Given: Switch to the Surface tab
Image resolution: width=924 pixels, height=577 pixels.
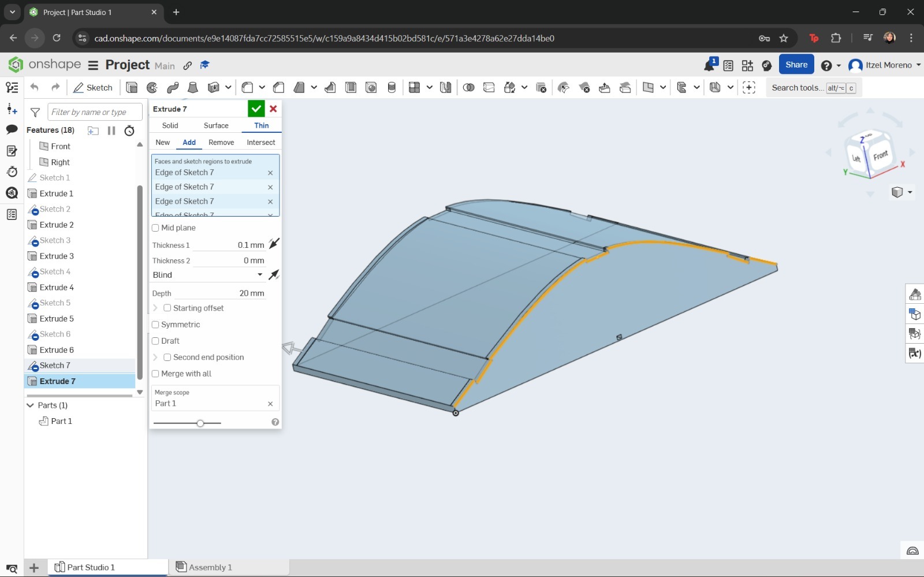Looking at the screenshot, I should tap(215, 125).
